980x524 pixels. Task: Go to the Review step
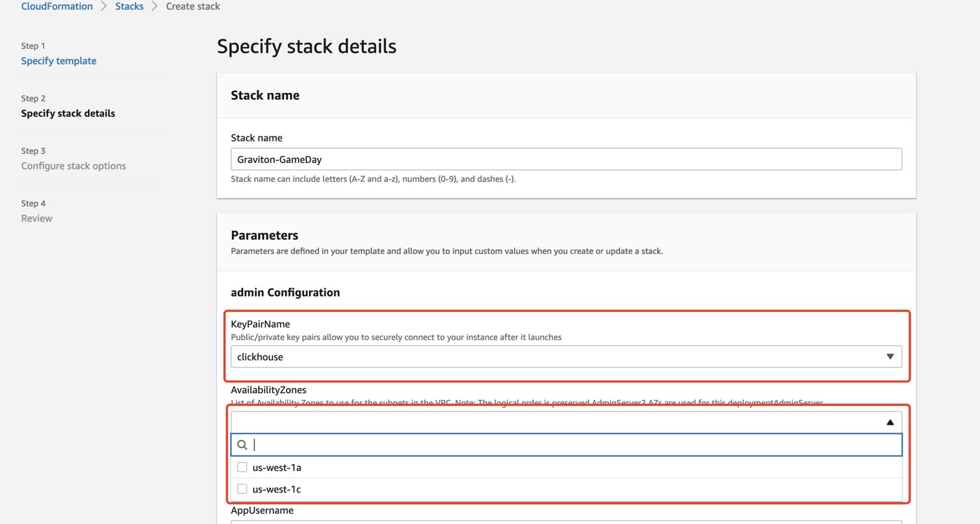coord(36,218)
